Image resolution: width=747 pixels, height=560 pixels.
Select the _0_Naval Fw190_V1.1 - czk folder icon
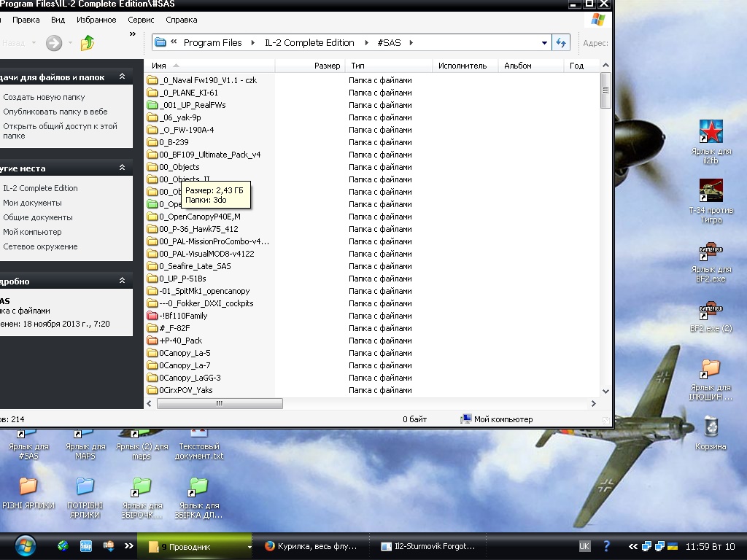(x=152, y=80)
